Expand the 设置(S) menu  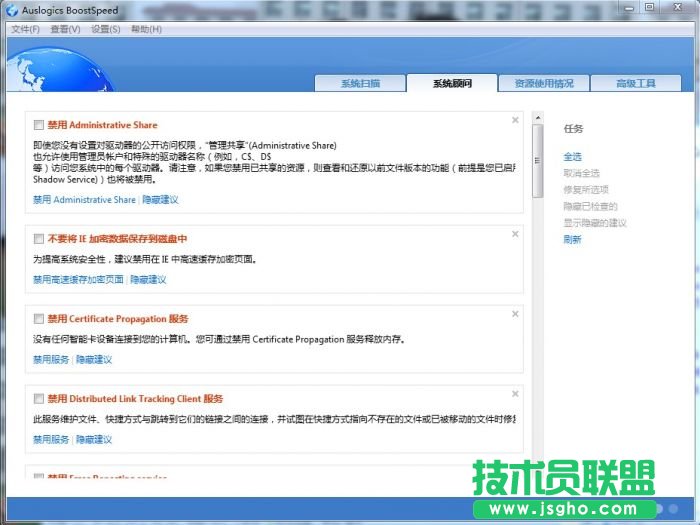click(106, 29)
